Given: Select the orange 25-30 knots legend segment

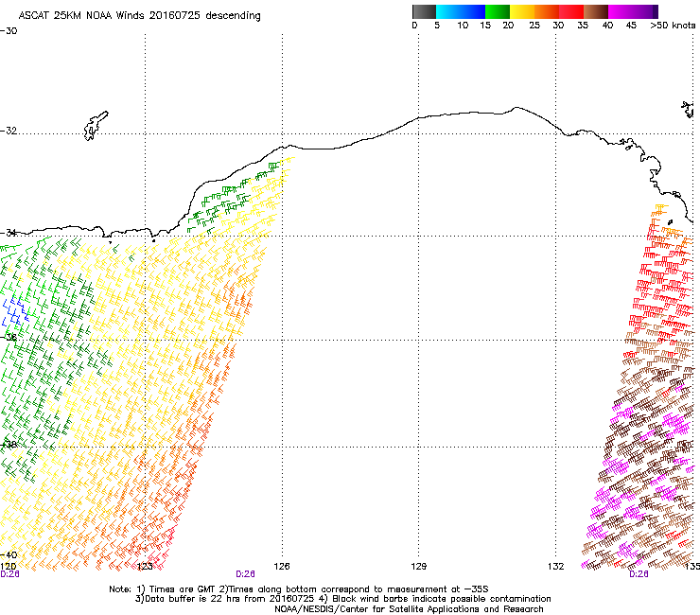Looking at the screenshot, I should [x=547, y=11].
